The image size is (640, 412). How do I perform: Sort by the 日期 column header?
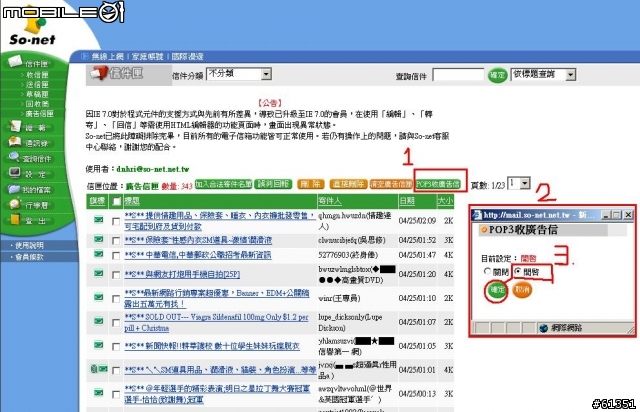click(407, 201)
